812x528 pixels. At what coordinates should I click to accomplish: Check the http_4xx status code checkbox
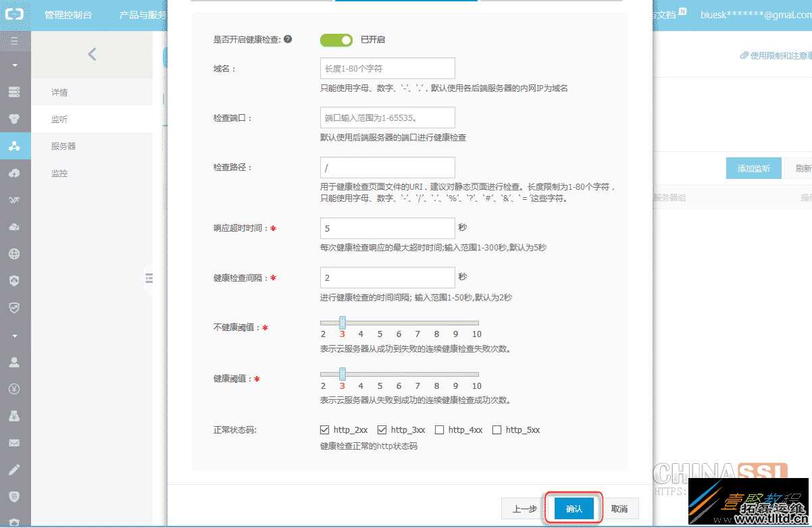tap(440, 429)
